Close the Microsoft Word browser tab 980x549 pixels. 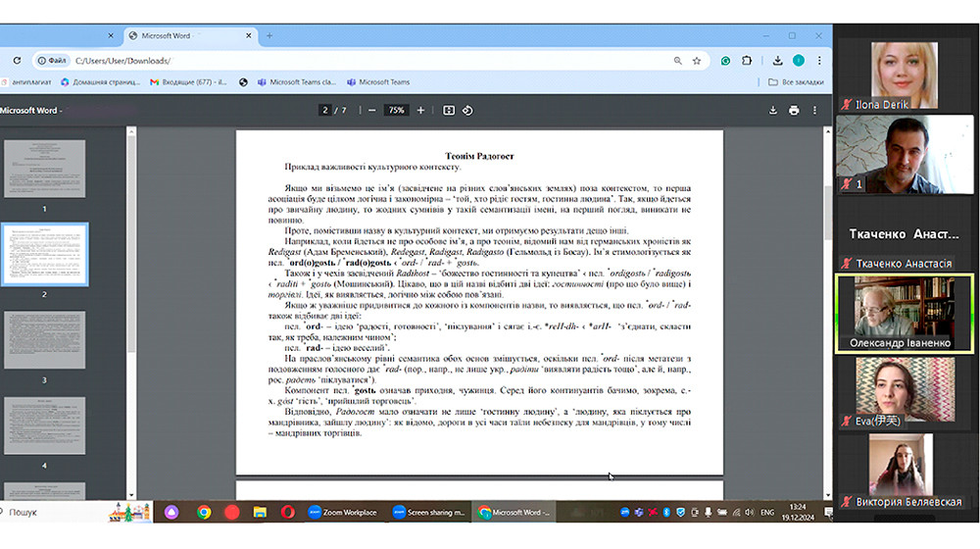click(x=248, y=35)
